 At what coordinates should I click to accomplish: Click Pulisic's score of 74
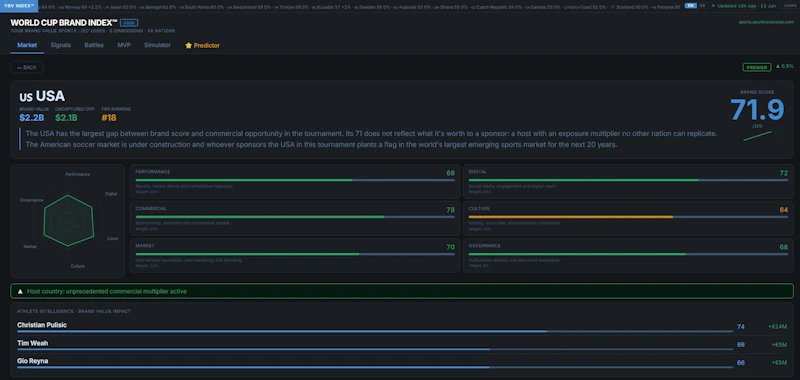tap(741, 326)
